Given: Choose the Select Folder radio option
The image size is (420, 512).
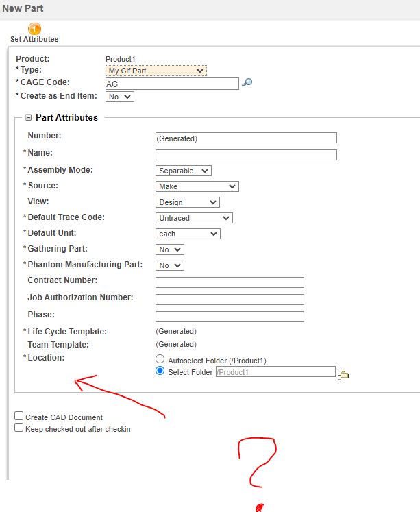Looking at the screenshot, I should (x=160, y=371).
